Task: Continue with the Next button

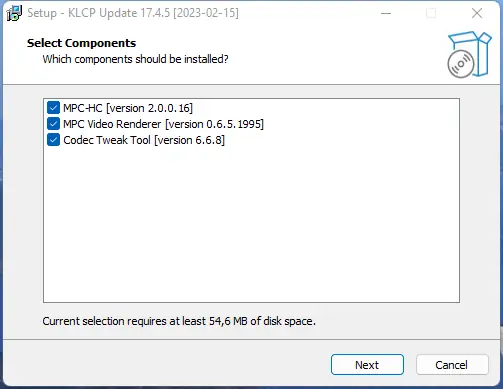Action: pos(367,365)
